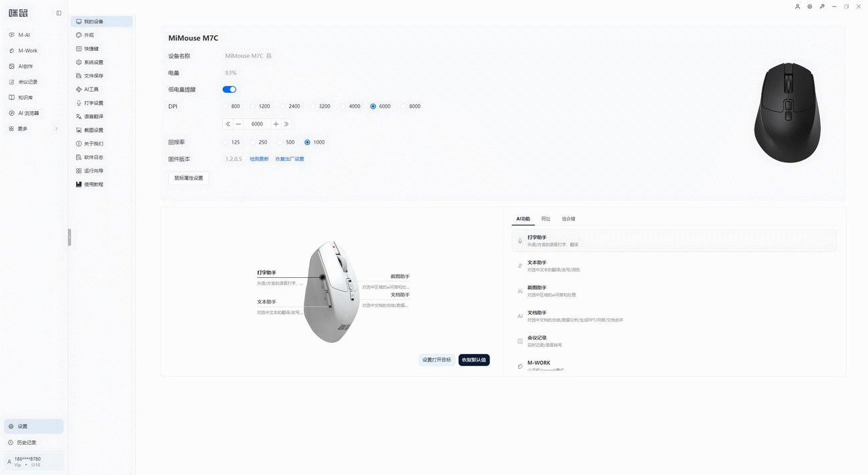The image size is (868, 475).
Task: Open 文件保存 settings
Action: pos(101,75)
